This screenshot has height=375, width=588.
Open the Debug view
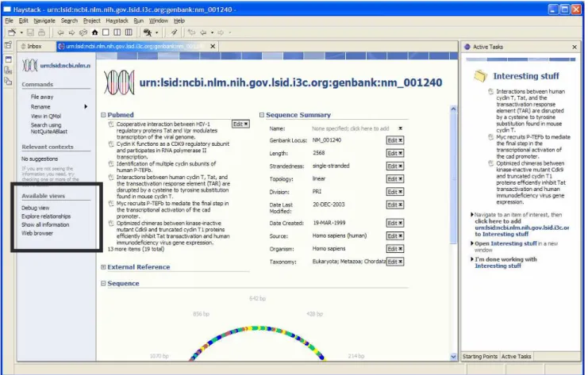click(35, 208)
